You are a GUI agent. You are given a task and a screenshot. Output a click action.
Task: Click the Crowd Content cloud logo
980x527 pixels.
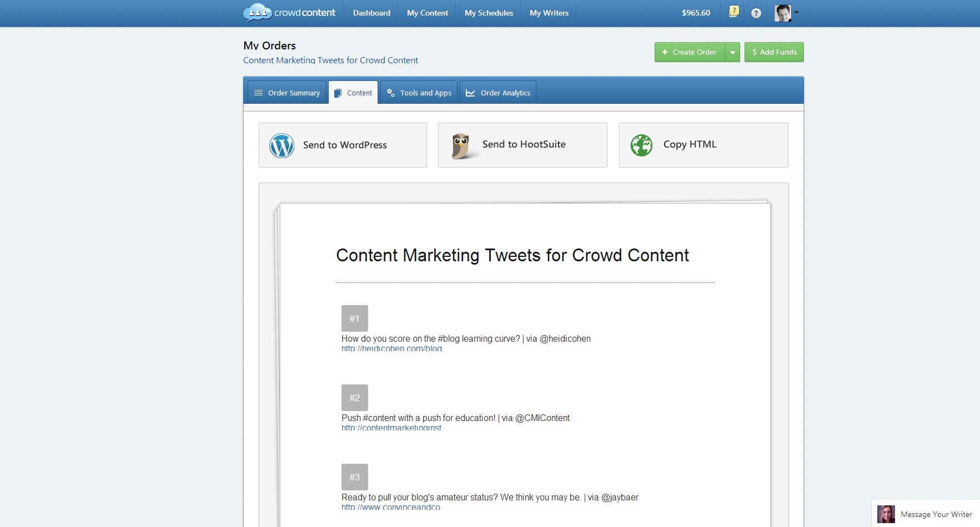pyautogui.click(x=257, y=12)
